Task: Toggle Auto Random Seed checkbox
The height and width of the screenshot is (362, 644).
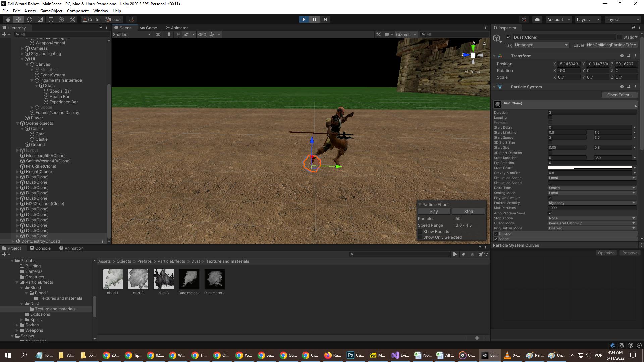Action: tap(550, 213)
